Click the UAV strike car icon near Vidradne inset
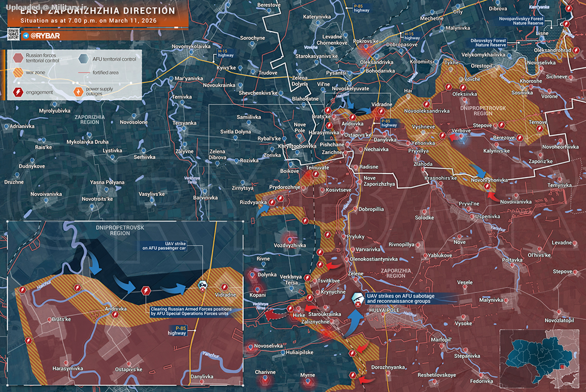The height and width of the screenshot is (392, 586). click(x=202, y=286)
